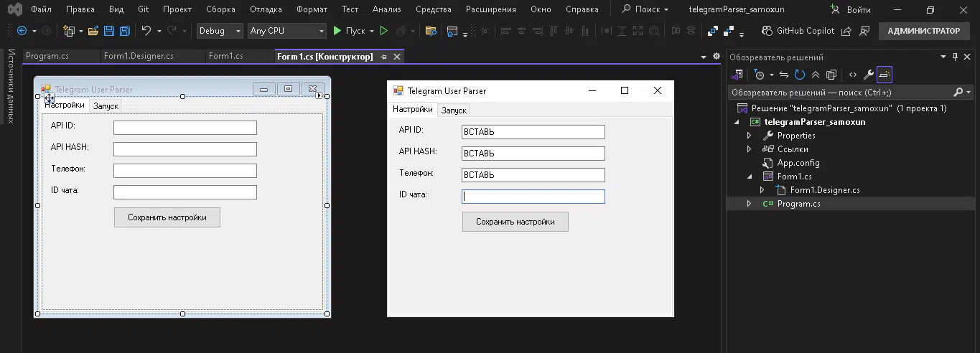Click the open file folder icon
980x353 pixels.
(93, 31)
